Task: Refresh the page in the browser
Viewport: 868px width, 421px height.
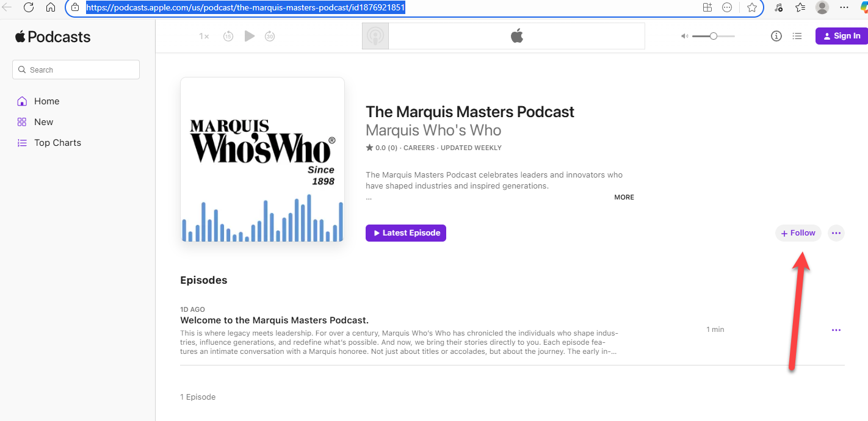Action: (29, 7)
